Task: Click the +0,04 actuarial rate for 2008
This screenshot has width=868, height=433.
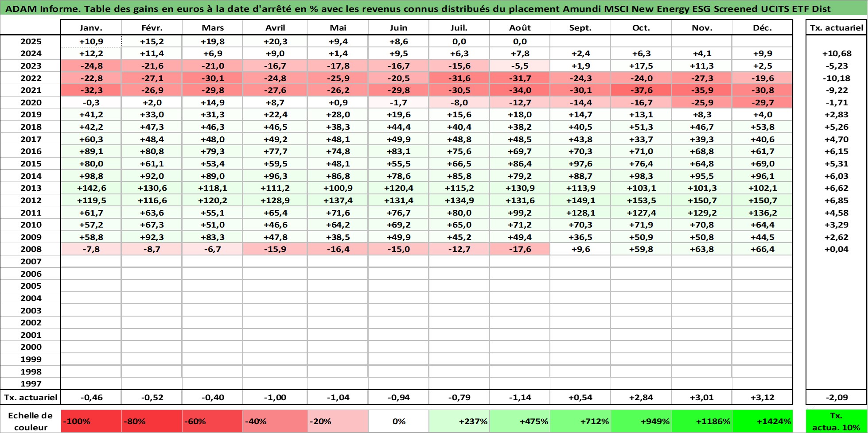Action: pos(837,249)
